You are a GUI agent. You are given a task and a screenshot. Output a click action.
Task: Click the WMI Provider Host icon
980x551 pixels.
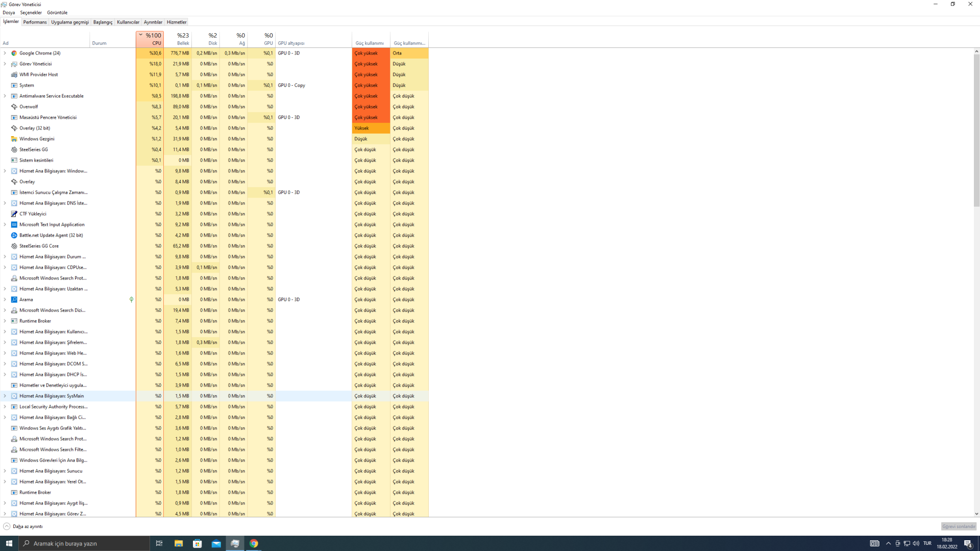point(14,74)
